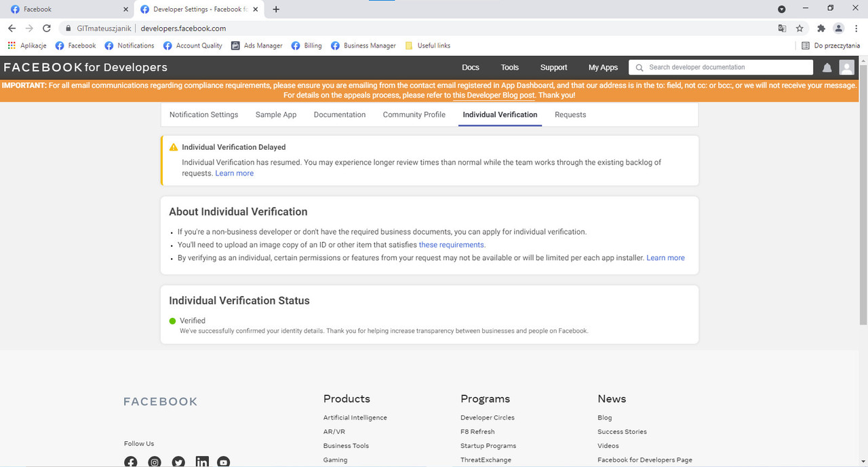The image size is (868, 467).
Task: Open AR/VR footer link
Action: coord(334,432)
